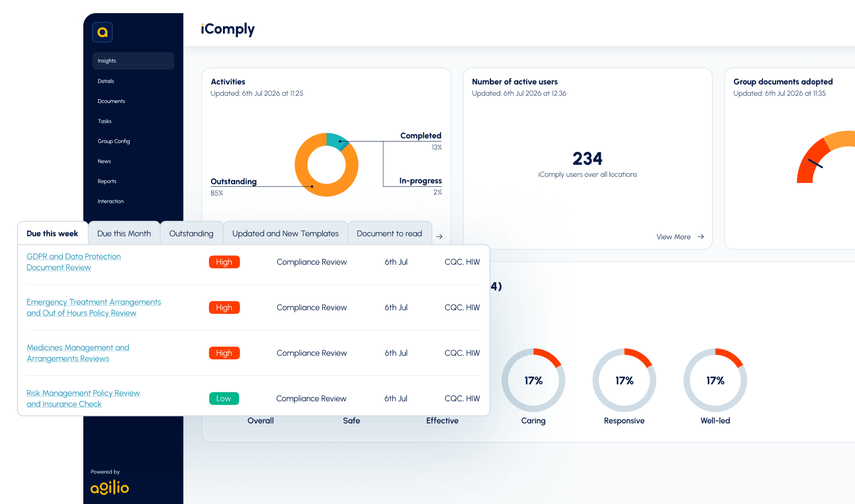Click the Effective label under ratings
Image resolution: width=855 pixels, height=504 pixels.
pos(442,421)
